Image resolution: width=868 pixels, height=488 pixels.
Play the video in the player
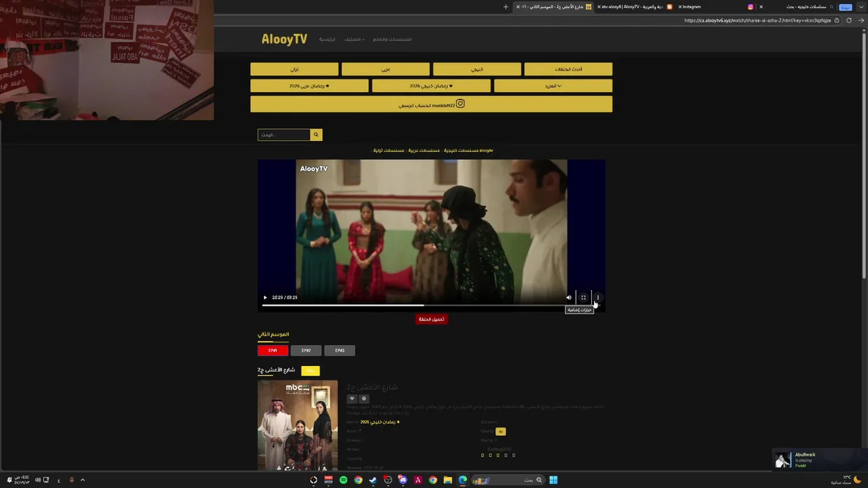pos(265,298)
